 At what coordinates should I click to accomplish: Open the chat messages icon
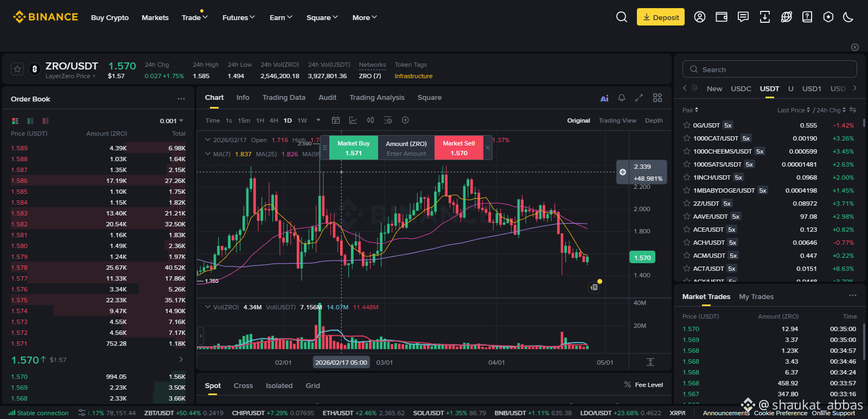743,17
